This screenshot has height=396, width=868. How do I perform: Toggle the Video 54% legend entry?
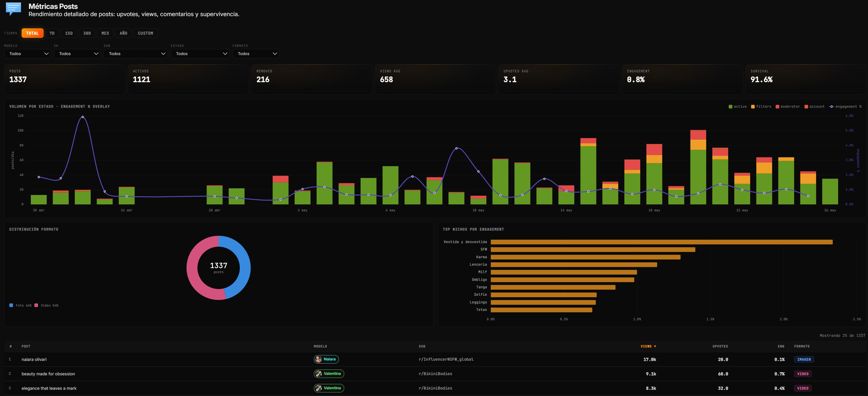pyautogui.click(x=46, y=305)
